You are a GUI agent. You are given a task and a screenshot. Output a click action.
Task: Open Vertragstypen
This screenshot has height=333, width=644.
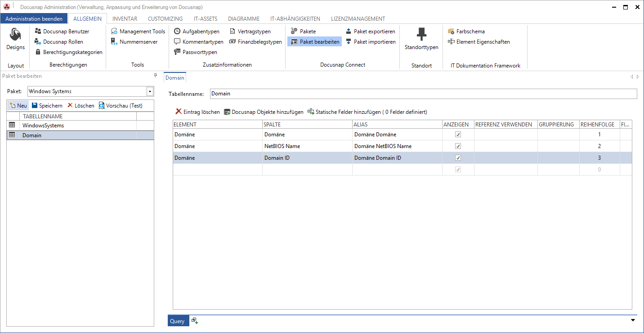[250, 31]
